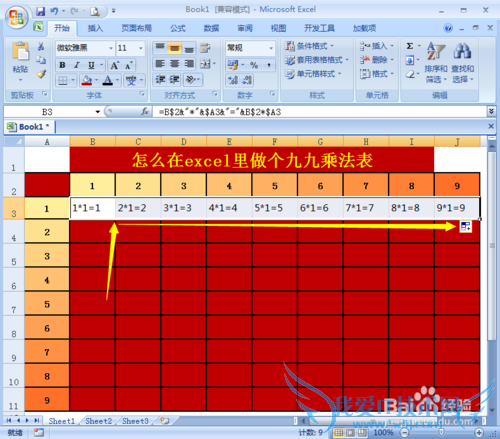Toggle bold formatting

pyautogui.click(x=62, y=65)
